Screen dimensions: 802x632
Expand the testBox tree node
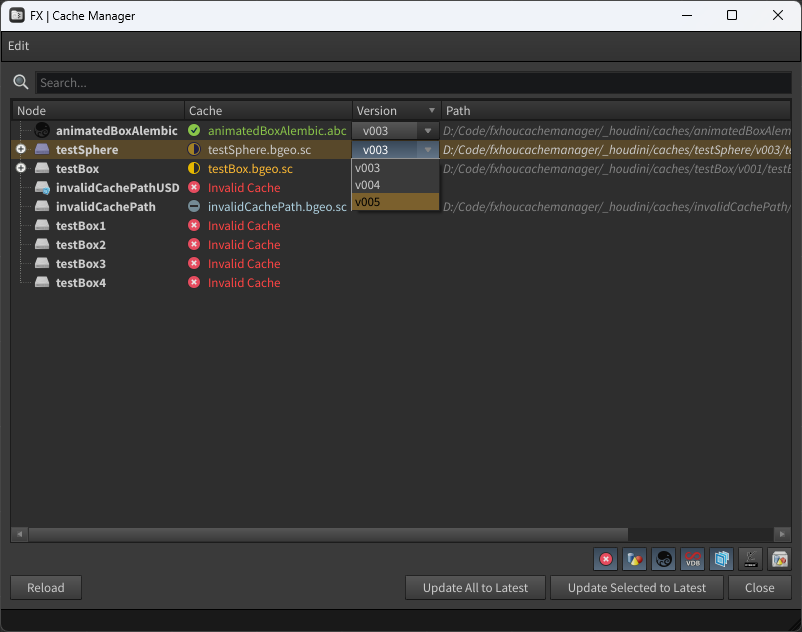21,169
